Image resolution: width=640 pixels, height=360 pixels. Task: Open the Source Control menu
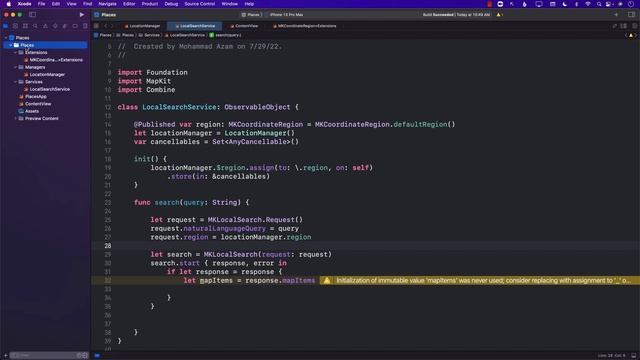tap(200, 4)
